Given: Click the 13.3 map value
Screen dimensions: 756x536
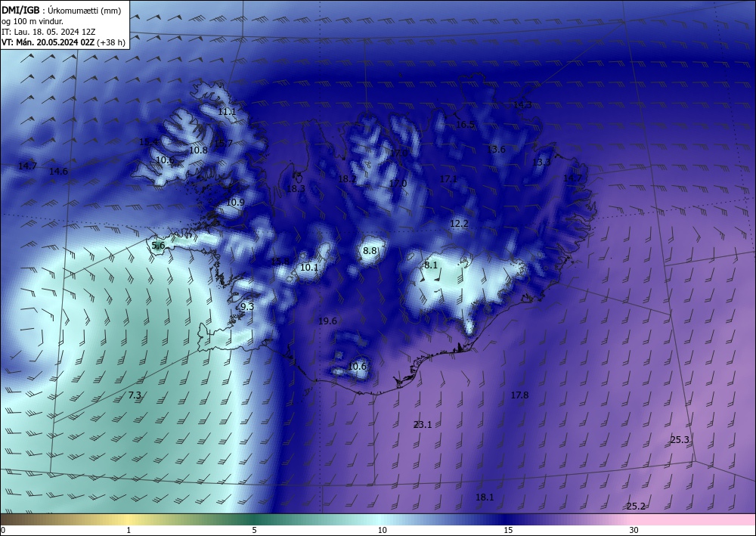Looking at the screenshot, I should tap(541, 162).
